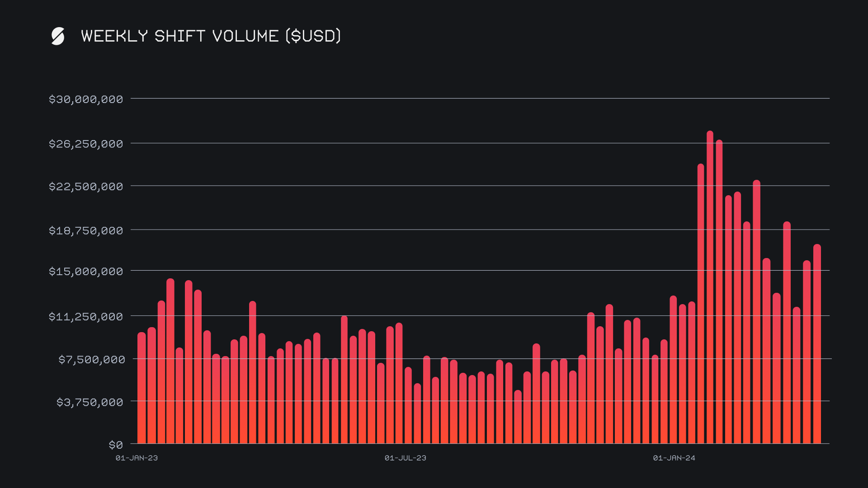Click the $30,000,000 axis label
Image resolution: width=868 pixels, height=488 pixels.
pos(86,99)
